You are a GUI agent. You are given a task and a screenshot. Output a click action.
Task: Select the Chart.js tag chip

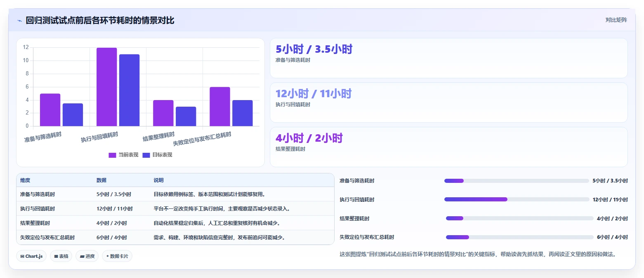31,256
